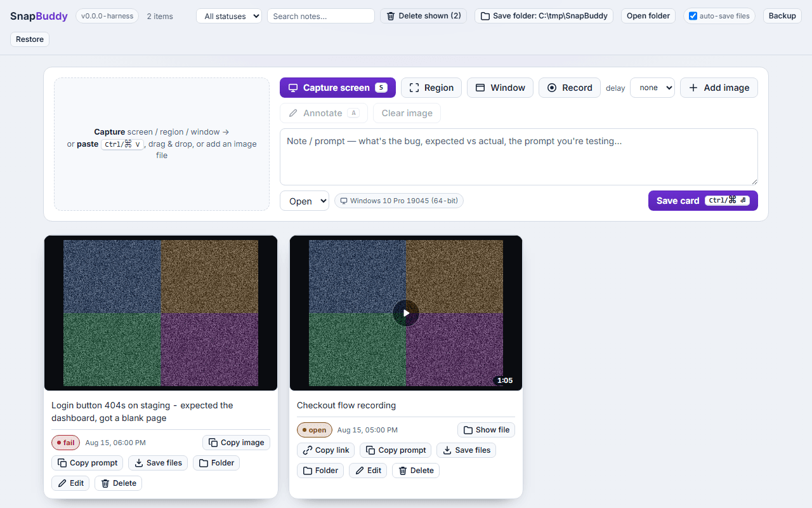Click Delete shown (2) button
The width and height of the screenshot is (812, 508).
point(424,16)
